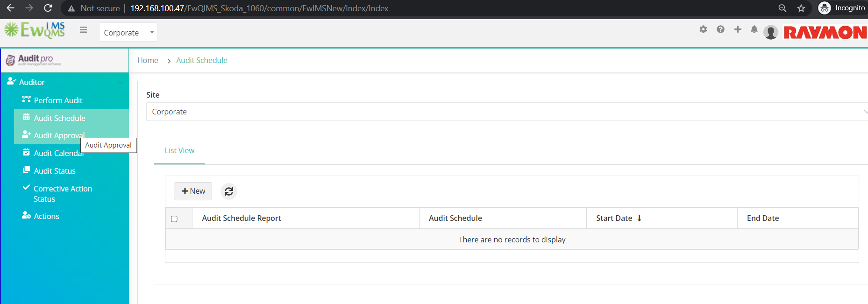868x304 pixels.
Task: Open Audit Approval in the sidebar
Action: (59, 135)
